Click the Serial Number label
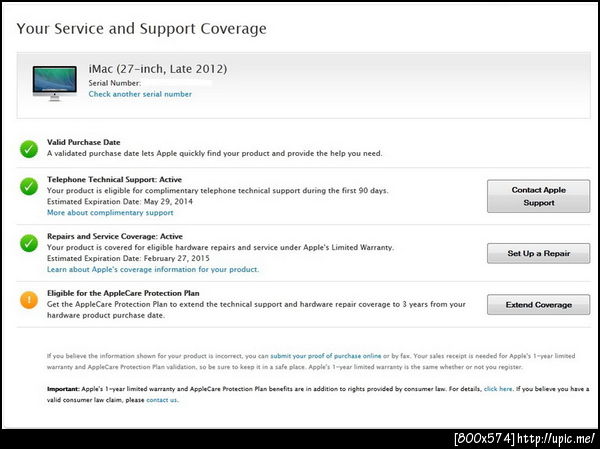 tap(114, 83)
